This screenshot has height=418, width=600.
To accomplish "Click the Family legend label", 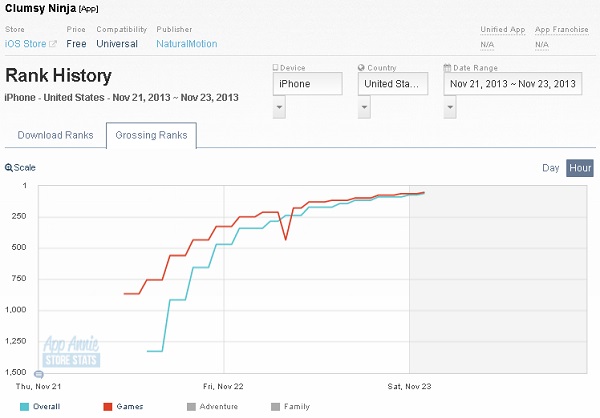I will (297, 407).
